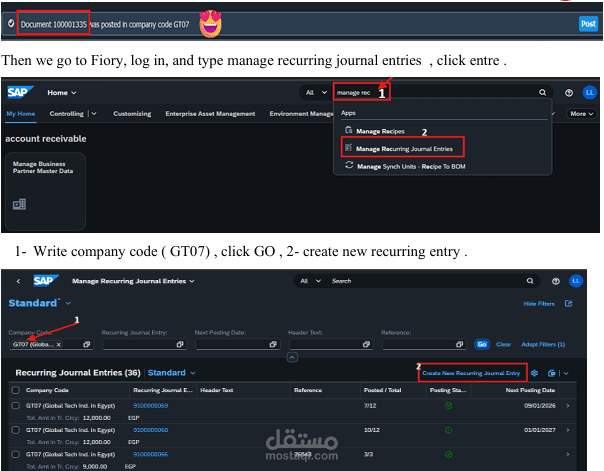604x471 pixels.
Task: Expand the Standard variant chevron at top
Action: pyautogui.click(x=68, y=303)
